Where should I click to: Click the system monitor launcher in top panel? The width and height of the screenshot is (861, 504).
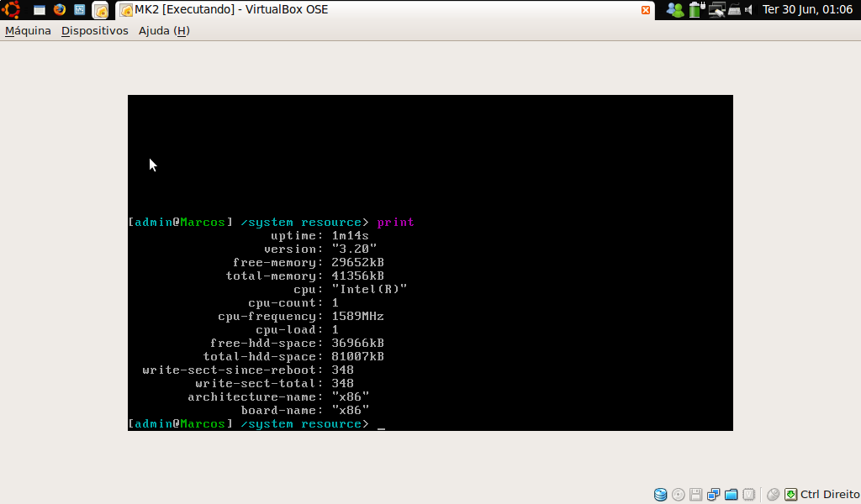[x=80, y=9]
